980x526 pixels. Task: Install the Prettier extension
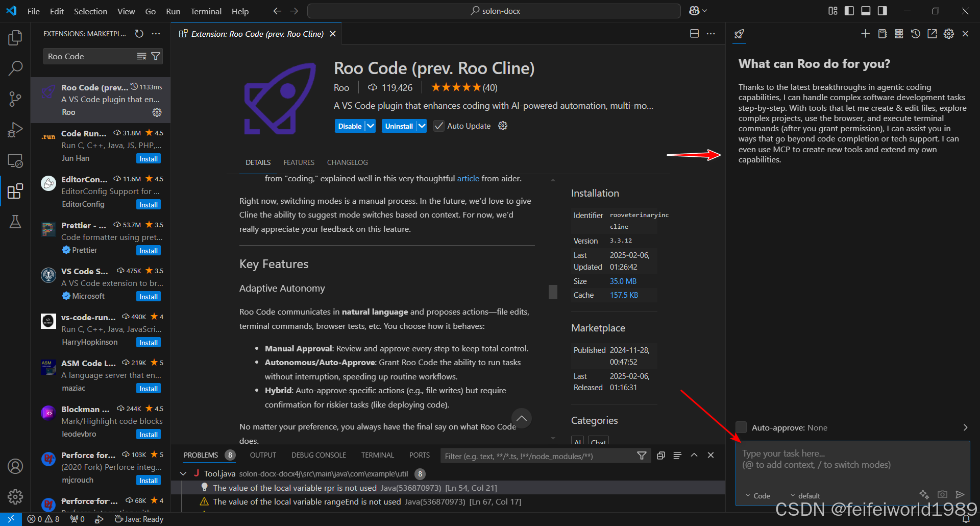pyautogui.click(x=149, y=251)
